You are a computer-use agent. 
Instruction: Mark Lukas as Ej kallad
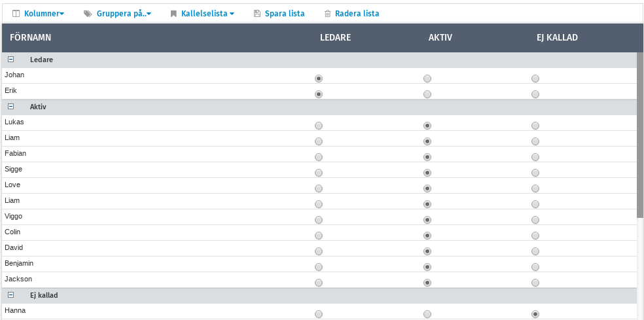(535, 126)
